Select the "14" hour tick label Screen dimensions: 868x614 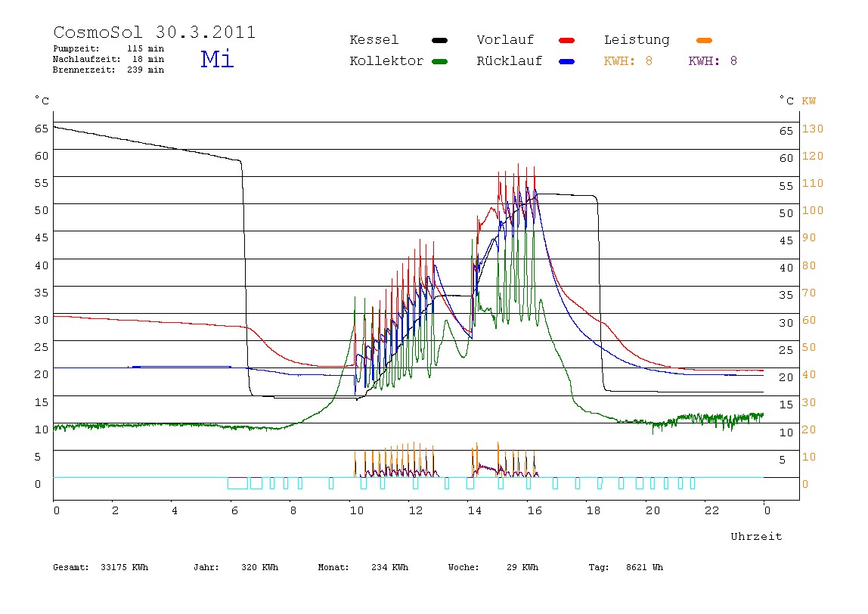coord(475,510)
